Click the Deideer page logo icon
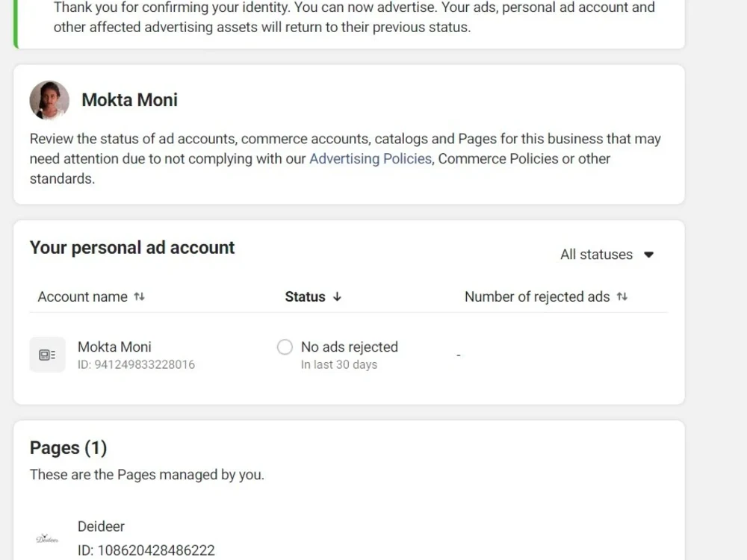747x560 pixels. tap(47, 538)
